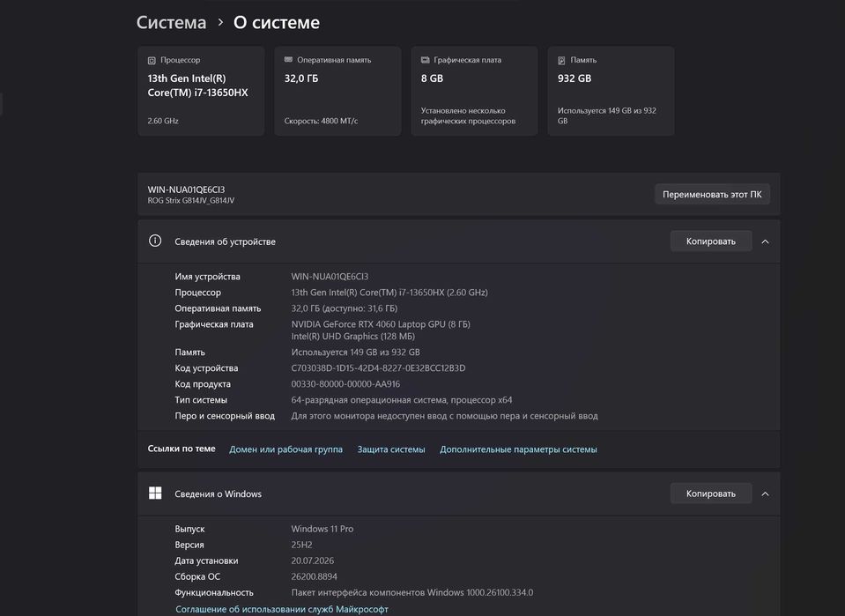This screenshot has height=616, width=845.
Task: Collapse the Сведения об устройстве section
Action: 765,241
